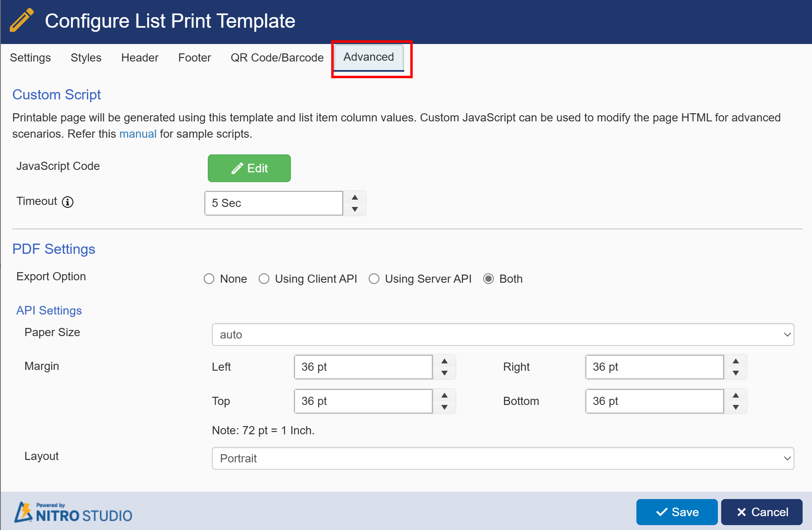Decrease Bottom margin with down arrow
The width and height of the screenshot is (812, 530).
[736, 407]
